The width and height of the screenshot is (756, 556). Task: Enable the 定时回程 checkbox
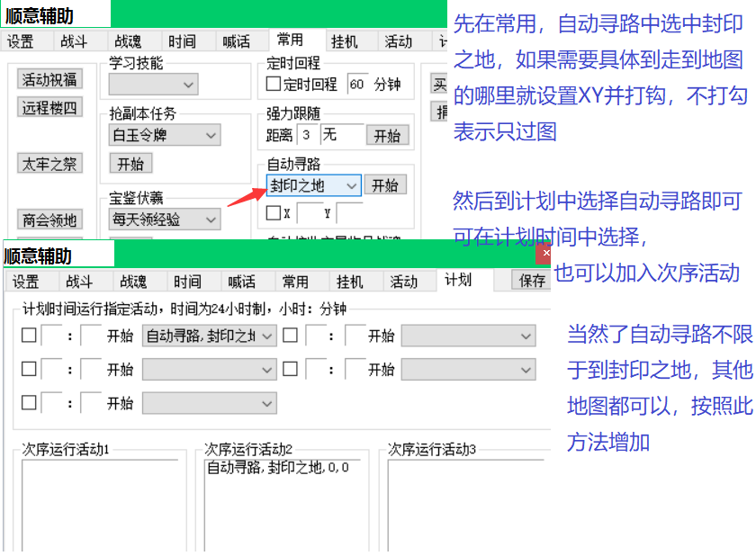pyautogui.click(x=274, y=84)
